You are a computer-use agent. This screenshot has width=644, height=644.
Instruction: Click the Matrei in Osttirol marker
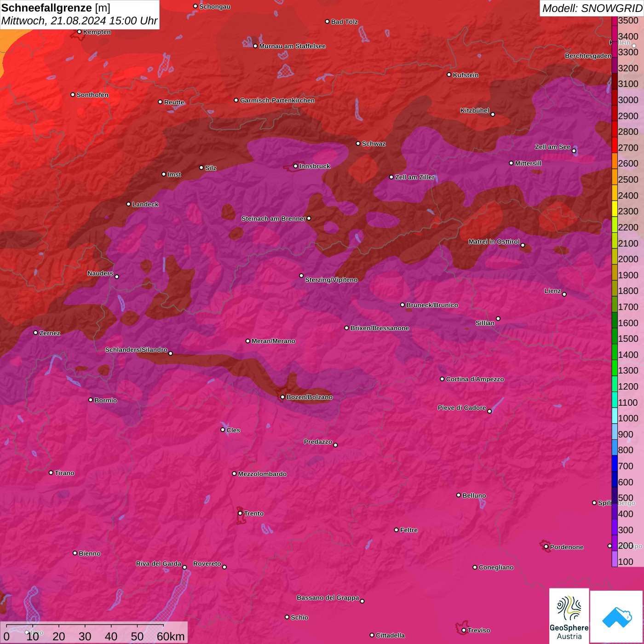pos(523,245)
